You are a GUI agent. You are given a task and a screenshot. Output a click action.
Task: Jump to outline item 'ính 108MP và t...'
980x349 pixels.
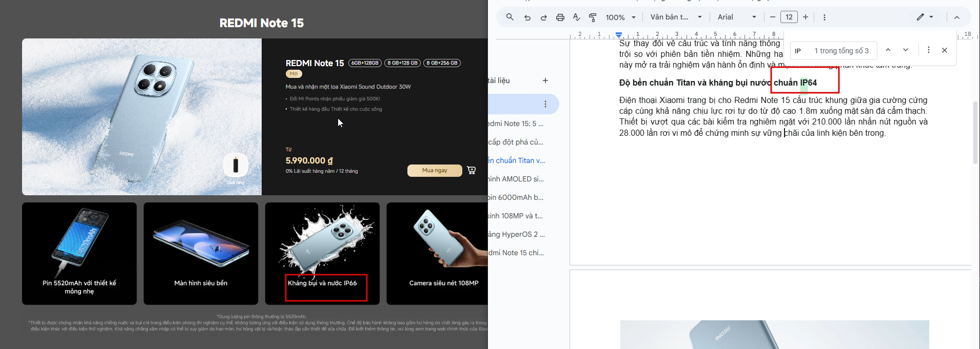click(516, 216)
